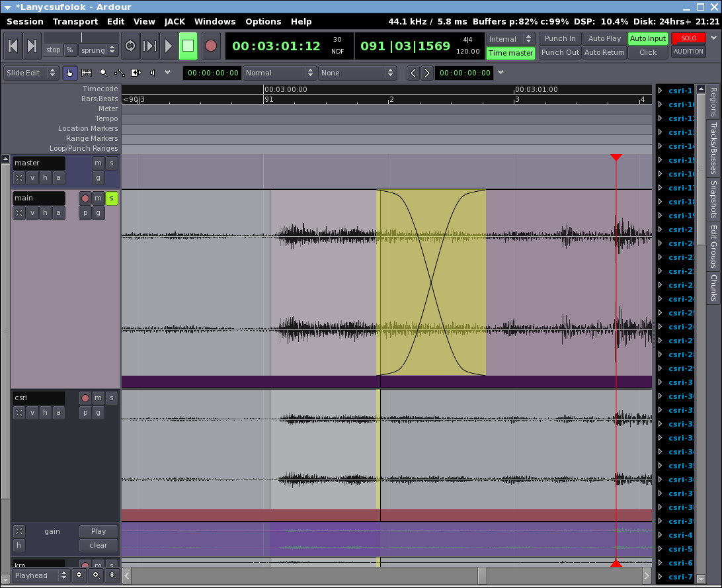Click the transport record button
Screen dimensions: 722x588
(x=211, y=46)
